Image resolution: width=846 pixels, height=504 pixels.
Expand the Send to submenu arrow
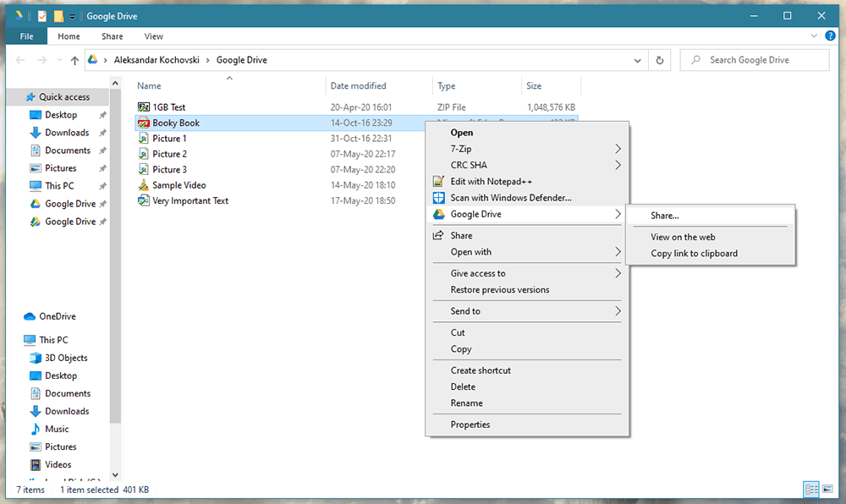coord(618,311)
